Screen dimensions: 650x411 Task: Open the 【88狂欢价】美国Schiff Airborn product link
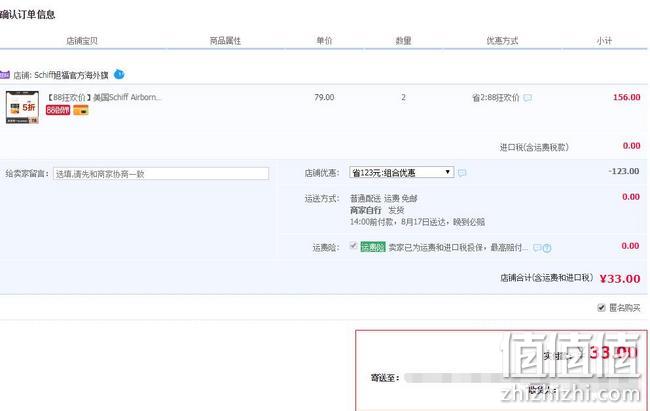point(104,97)
